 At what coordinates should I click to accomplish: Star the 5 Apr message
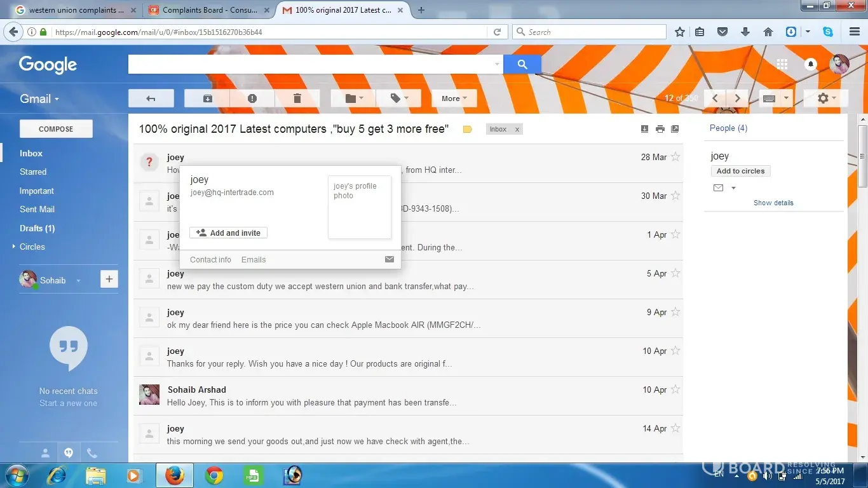675,273
